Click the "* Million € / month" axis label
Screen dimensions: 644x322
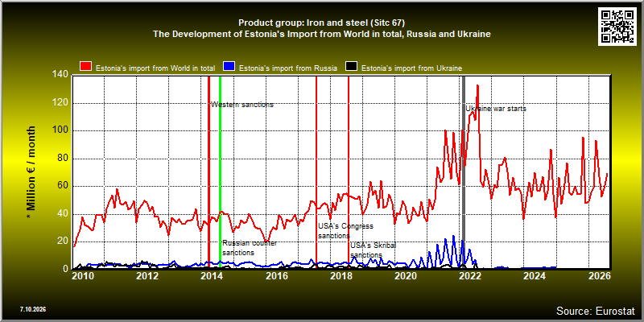click(31, 171)
